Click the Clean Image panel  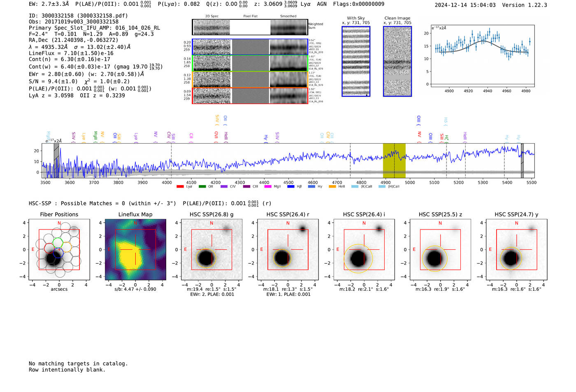coord(397,61)
